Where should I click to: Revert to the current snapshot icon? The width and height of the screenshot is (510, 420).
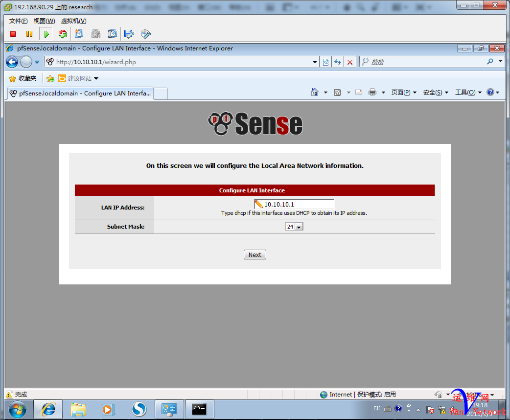pos(95,34)
